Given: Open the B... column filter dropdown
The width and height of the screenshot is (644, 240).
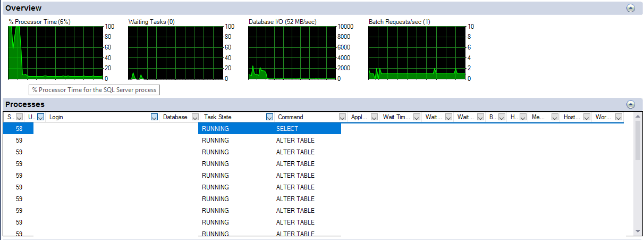Looking at the screenshot, I should (x=502, y=117).
